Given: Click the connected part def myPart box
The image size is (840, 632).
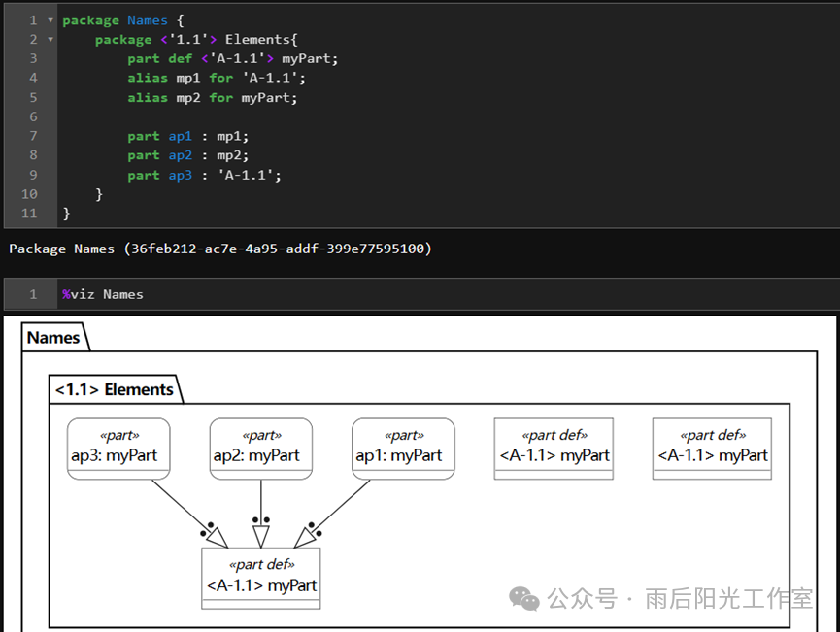Looking at the screenshot, I should click(261, 579).
